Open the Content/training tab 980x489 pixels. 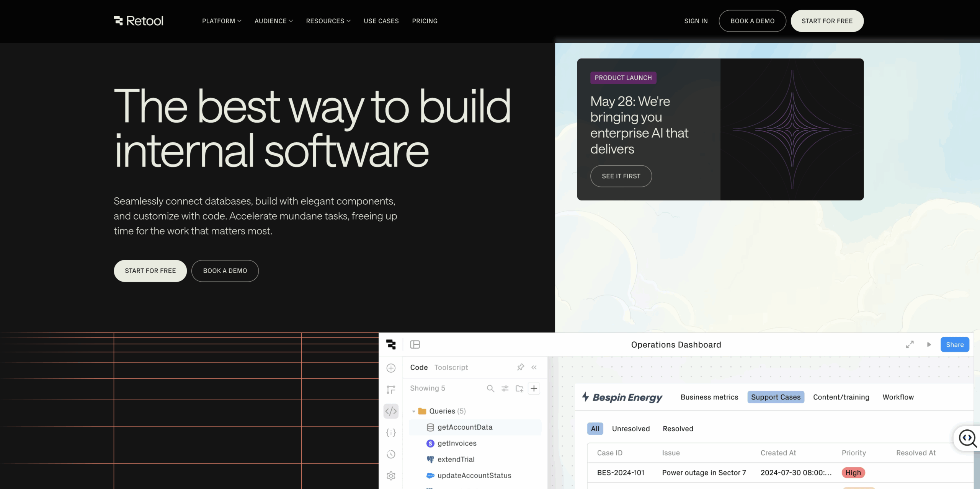tap(841, 397)
